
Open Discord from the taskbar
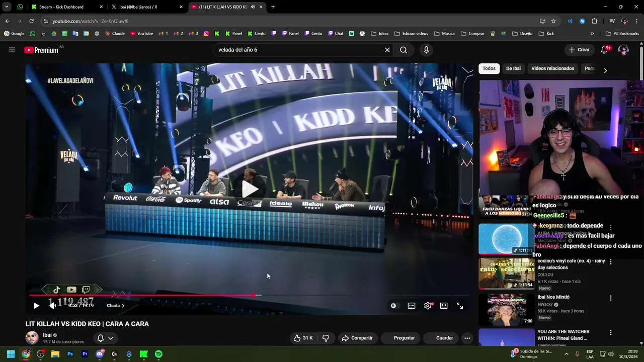100,354
